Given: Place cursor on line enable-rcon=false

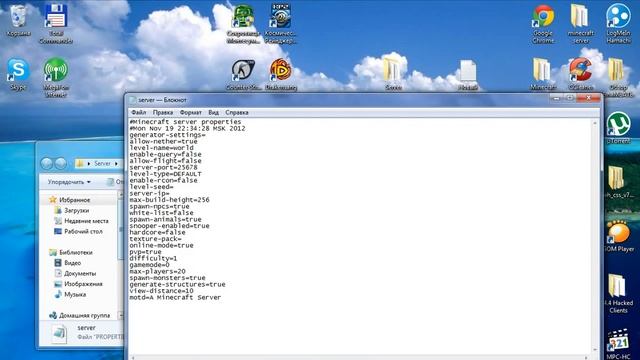Looking at the screenshot, I should tap(164, 180).
